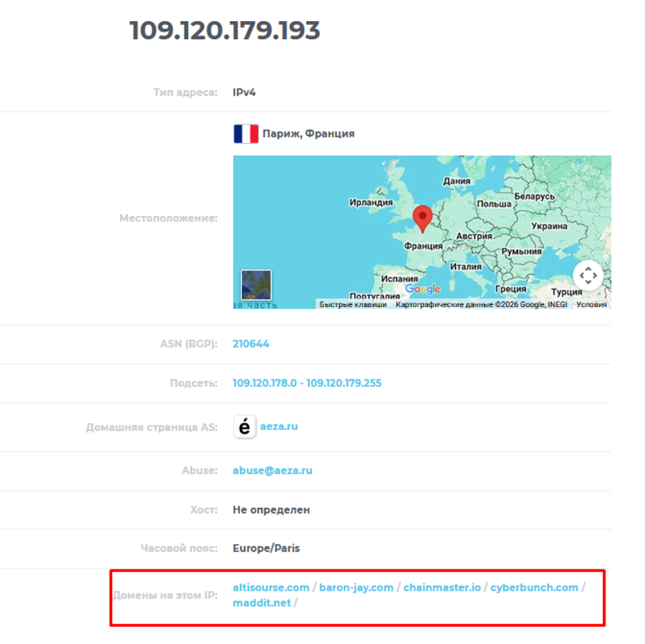
Task: Open the map 'Условия' terms link
Action: click(x=591, y=305)
